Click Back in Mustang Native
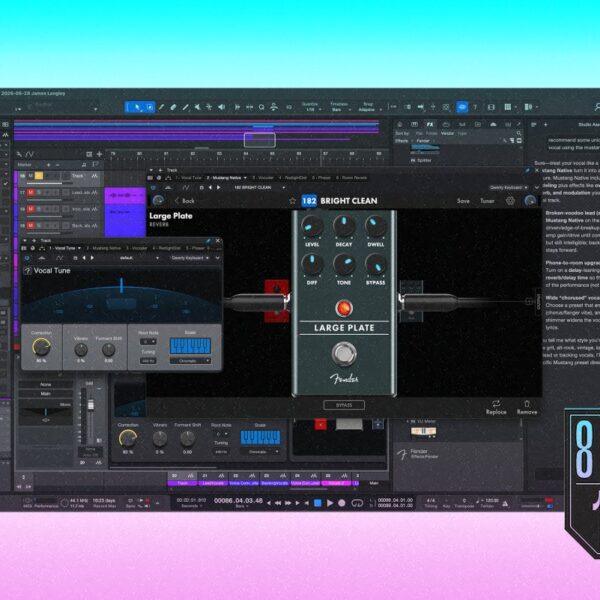Screen dimensions: 600x600 pos(184,201)
